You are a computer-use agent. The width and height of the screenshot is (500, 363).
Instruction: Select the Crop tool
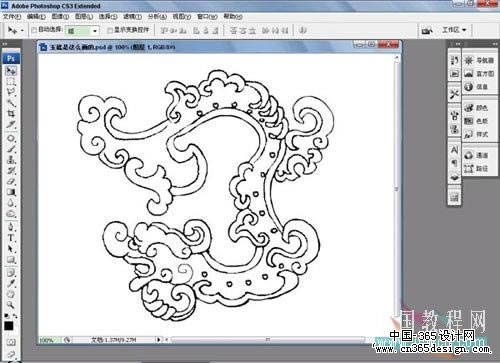pyautogui.click(x=11, y=113)
